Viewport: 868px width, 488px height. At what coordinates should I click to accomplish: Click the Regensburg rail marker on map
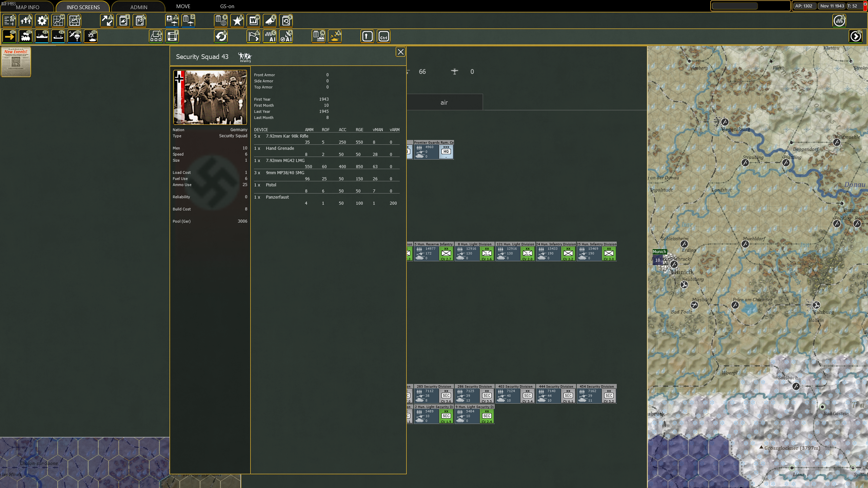725,122
